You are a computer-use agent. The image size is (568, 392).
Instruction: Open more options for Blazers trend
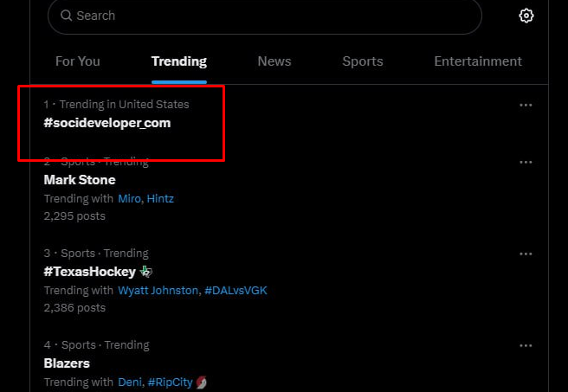[x=526, y=345]
